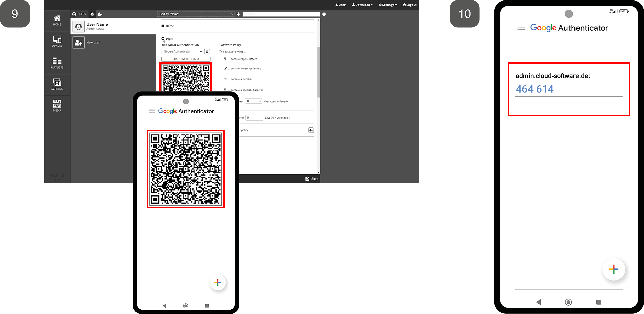Click the add user icon in toolbar
Image resolution: width=644 pixels, height=314 pixels.
pos(100,14)
